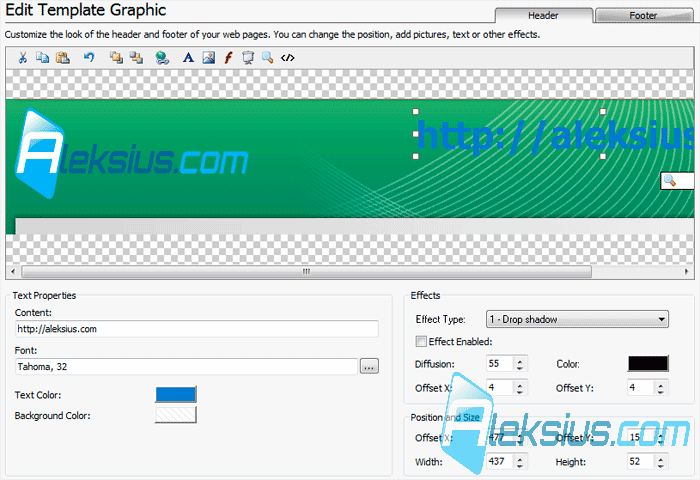Insert text with the A icon
Viewport: 700px width, 480px height.
pyautogui.click(x=188, y=58)
